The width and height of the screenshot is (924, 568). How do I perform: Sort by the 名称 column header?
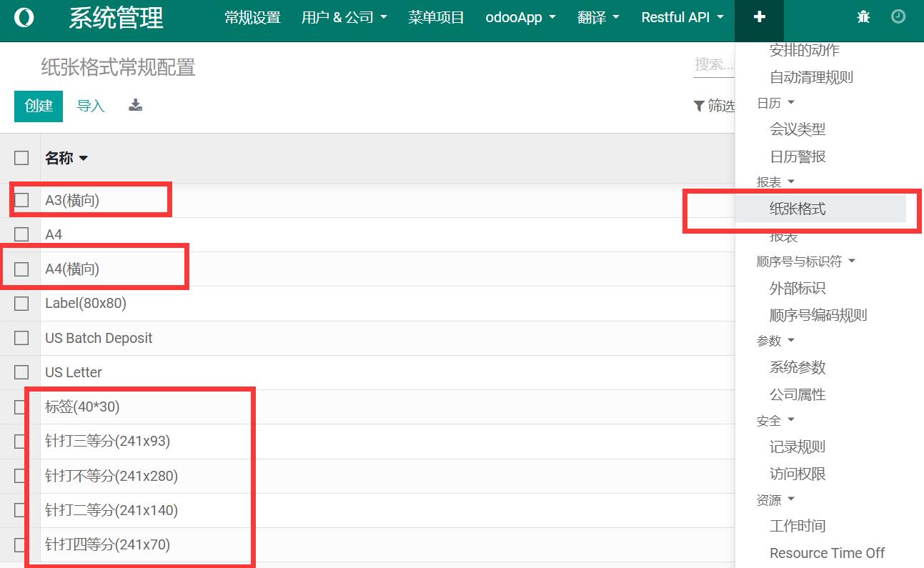coord(66,158)
